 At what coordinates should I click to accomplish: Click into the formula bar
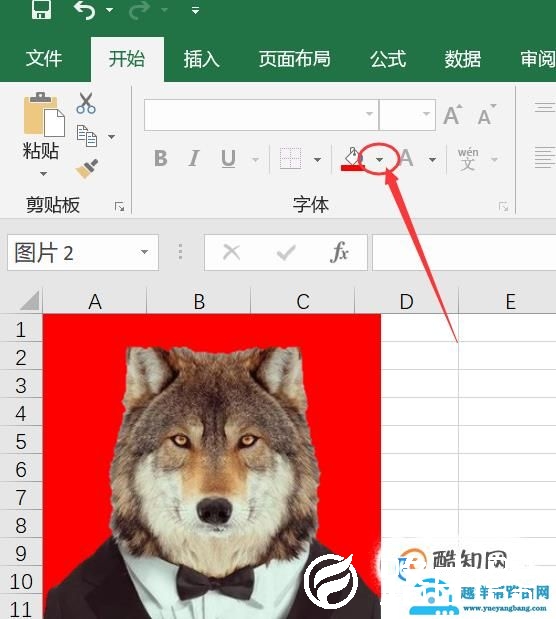coord(464,253)
